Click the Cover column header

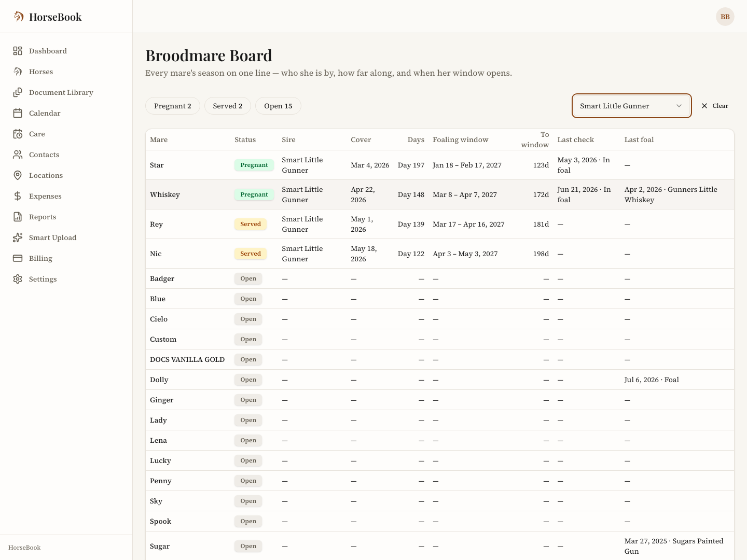pyautogui.click(x=361, y=139)
